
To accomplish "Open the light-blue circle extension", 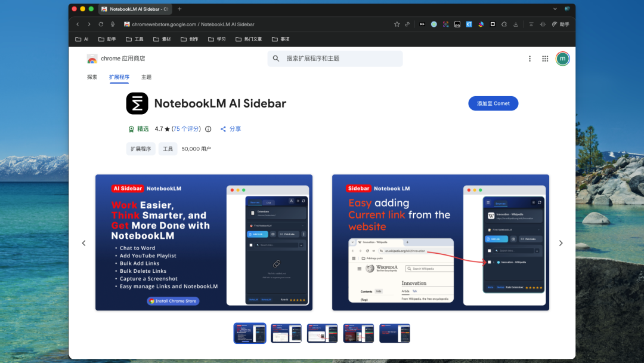I will coord(434,24).
